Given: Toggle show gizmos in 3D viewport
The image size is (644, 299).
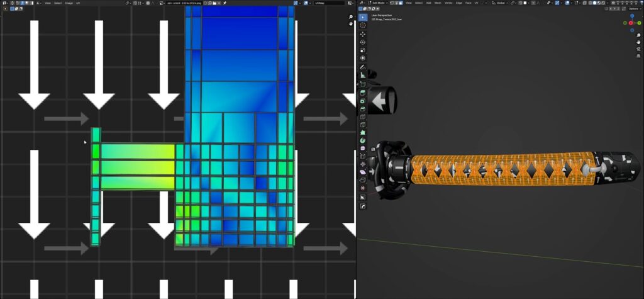Looking at the screenshot, I should (x=557, y=3).
